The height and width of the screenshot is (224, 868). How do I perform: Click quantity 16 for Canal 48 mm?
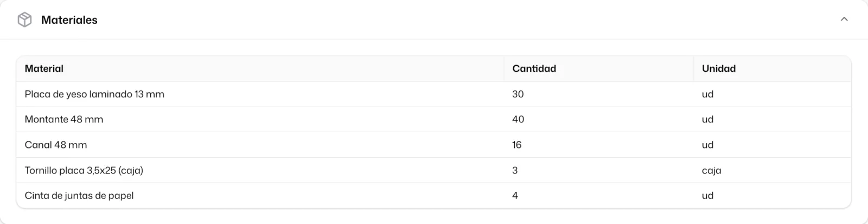coord(516,145)
